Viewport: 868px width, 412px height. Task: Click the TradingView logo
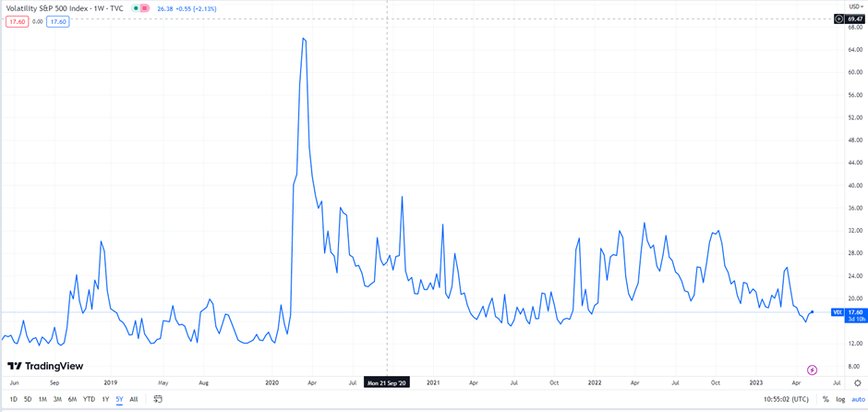45,366
